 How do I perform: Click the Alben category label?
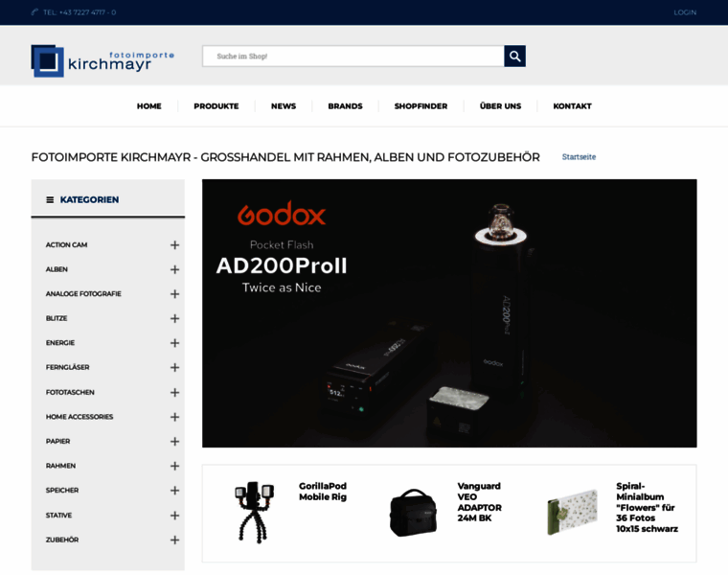pos(57,269)
